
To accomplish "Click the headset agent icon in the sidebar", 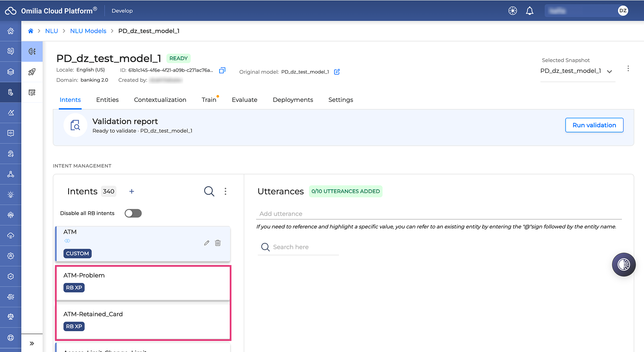I will 11,154.
